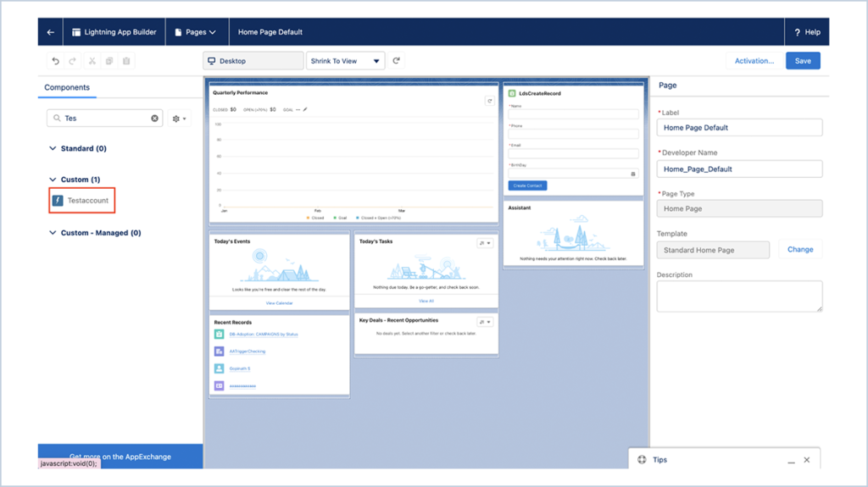Select the Assistant component
This screenshot has width=868, height=487.
[573, 234]
